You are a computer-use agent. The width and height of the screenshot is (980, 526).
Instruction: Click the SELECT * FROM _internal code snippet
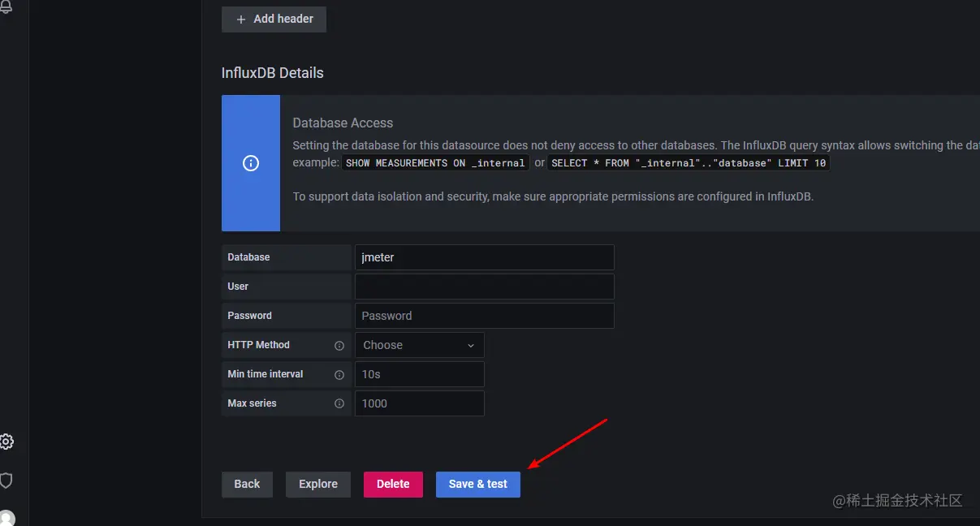[689, 163]
